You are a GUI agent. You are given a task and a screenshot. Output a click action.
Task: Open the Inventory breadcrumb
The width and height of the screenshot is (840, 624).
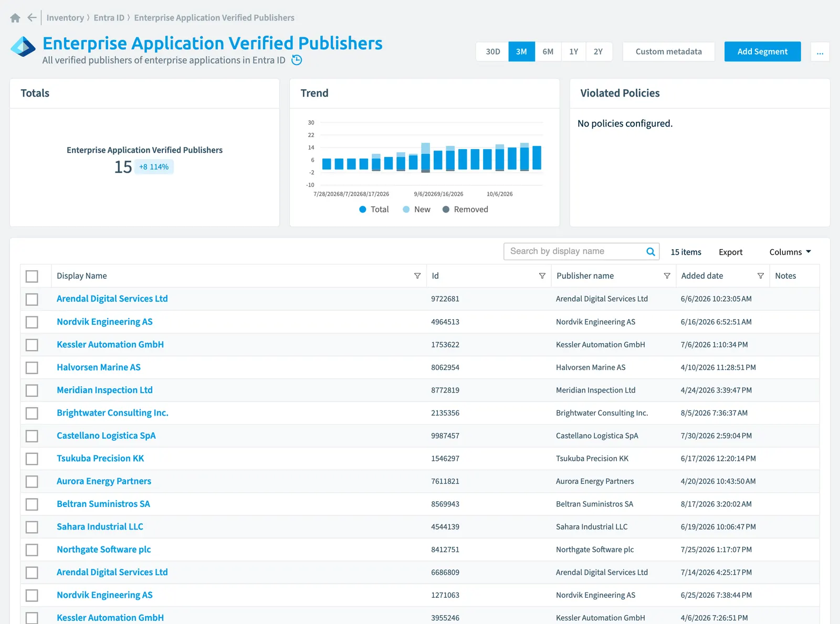(x=65, y=18)
